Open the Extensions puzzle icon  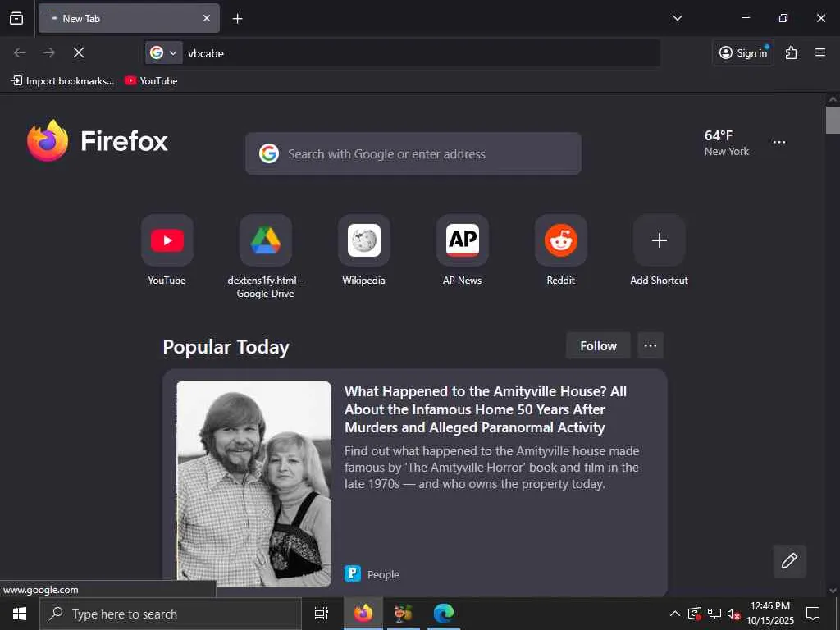792,52
